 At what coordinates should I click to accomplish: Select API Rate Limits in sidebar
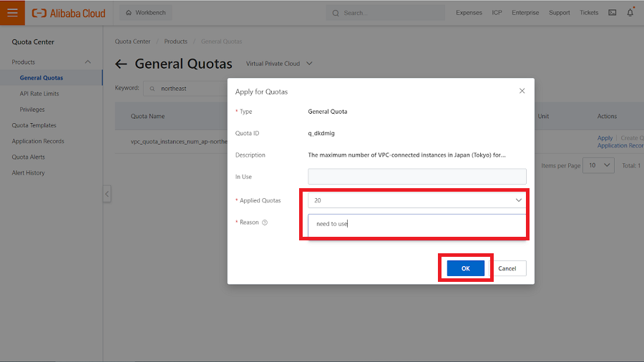(39, 94)
